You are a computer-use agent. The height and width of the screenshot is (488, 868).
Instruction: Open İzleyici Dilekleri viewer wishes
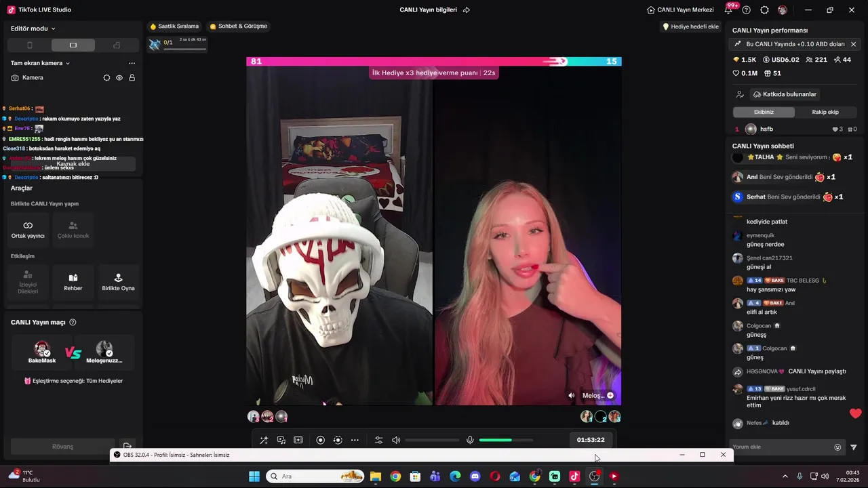tap(28, 282)
